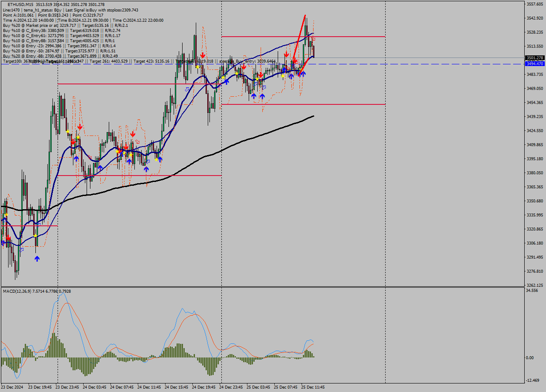Image resolution: width=546 pixels, height=392 pixels.
Task: Select the 'Line:1470 | tema_h1_status' info line
Action: coord(70,10)
